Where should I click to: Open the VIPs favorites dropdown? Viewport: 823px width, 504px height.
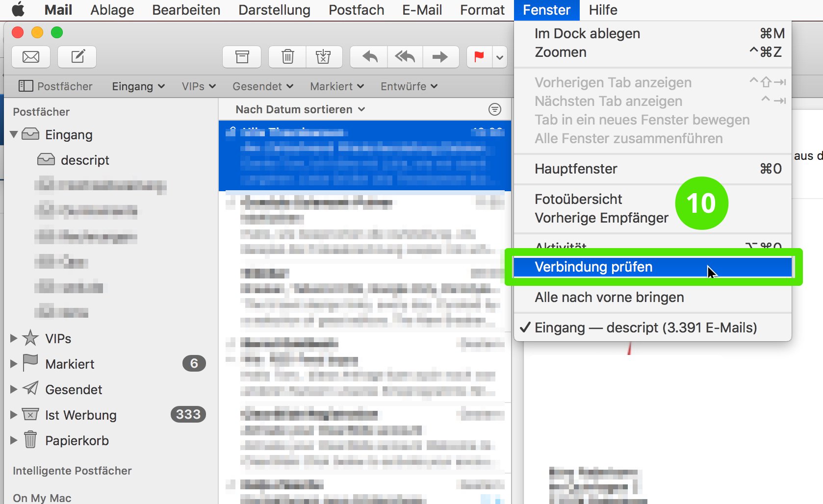point(199,86)
